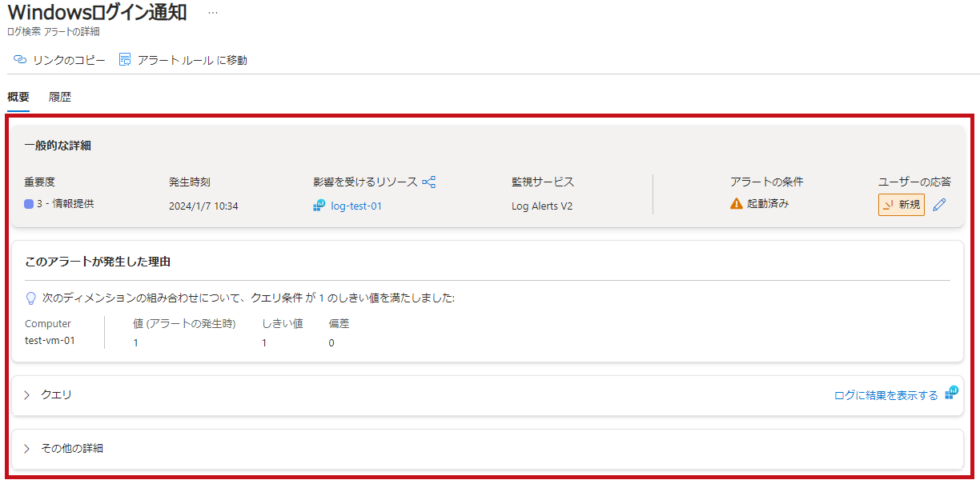980x484 pixels.
Task: Switch to the 概要 tab
Action: pos(18,97)
